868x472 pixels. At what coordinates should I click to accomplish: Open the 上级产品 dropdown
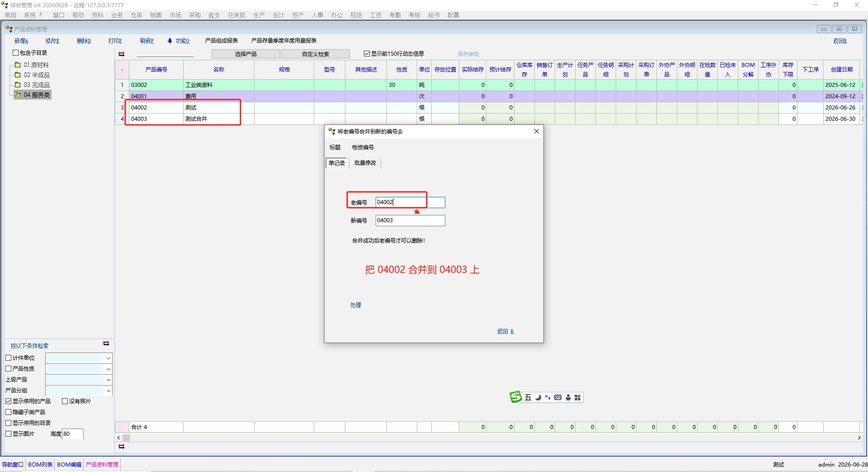coord(108,380)
